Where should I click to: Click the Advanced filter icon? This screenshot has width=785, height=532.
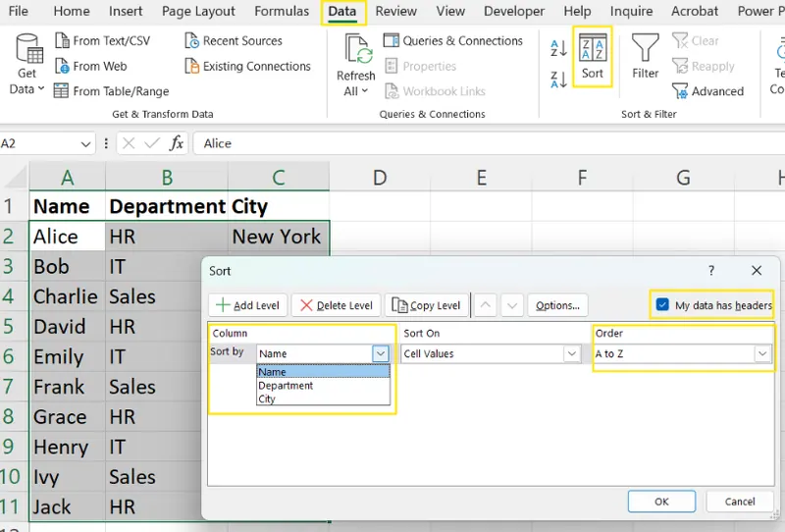point(681,91)
